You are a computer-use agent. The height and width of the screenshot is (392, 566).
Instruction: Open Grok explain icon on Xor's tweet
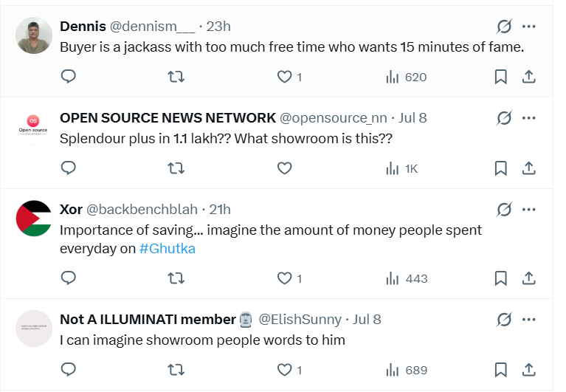tap(504, 210)
